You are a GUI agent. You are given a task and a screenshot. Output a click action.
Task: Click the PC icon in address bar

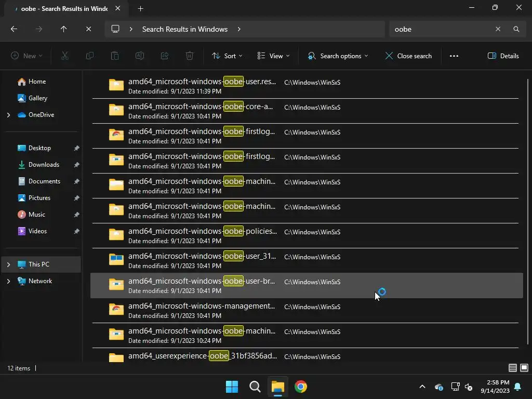point(115,29)
